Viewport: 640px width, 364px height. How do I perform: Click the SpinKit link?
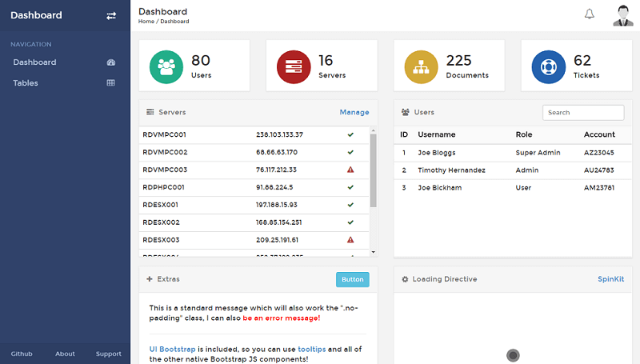coord(611,279)
